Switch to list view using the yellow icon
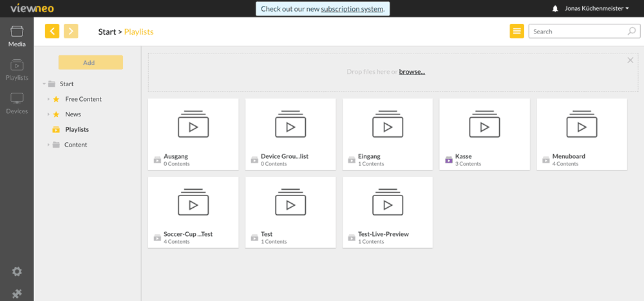644x301 pixels. 516,31
